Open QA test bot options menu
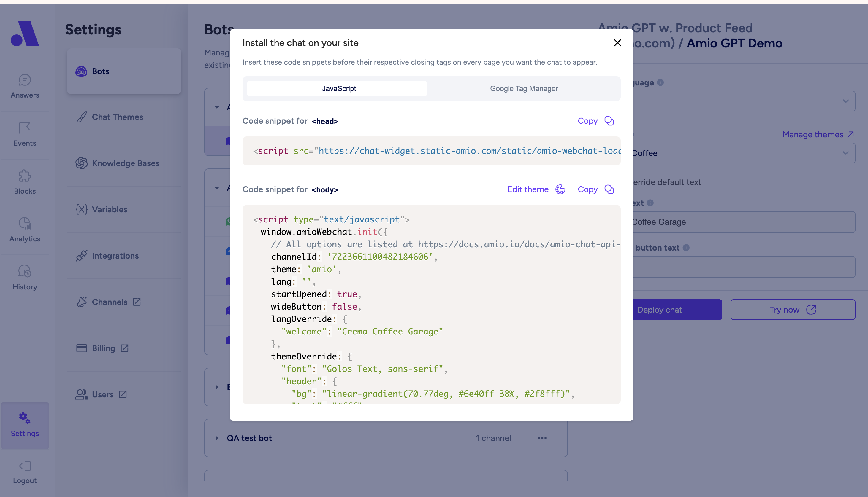This screenshot has height=497, width=868. point(542,438)
